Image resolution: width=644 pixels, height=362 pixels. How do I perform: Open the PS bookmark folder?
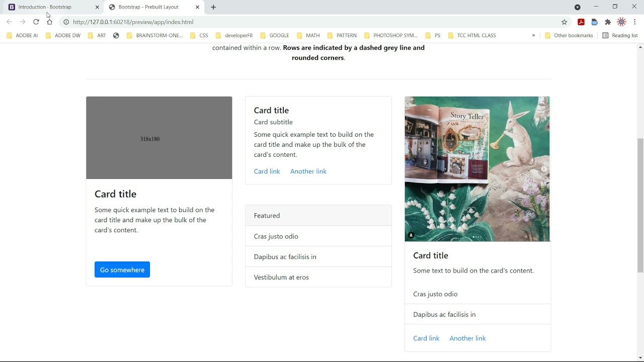pyautogui.click(x=433, y=36)
